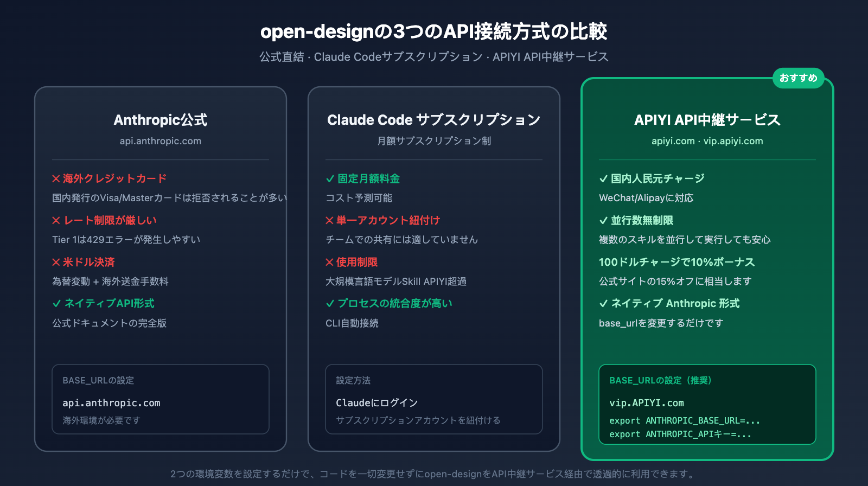The image size is (868, 486).
Task: Click the text 国内人民元チャージ
Action: 658,179
